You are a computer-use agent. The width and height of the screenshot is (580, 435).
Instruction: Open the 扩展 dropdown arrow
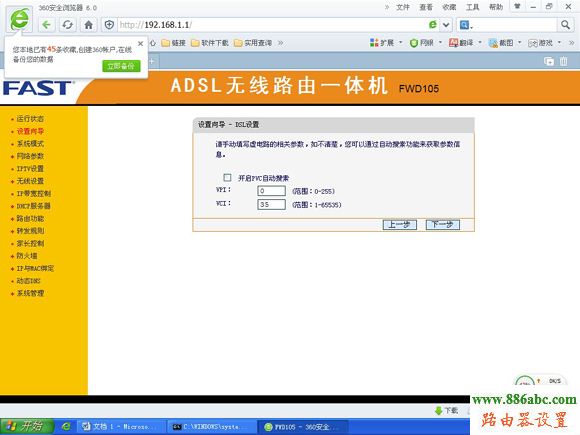point(401,43)
